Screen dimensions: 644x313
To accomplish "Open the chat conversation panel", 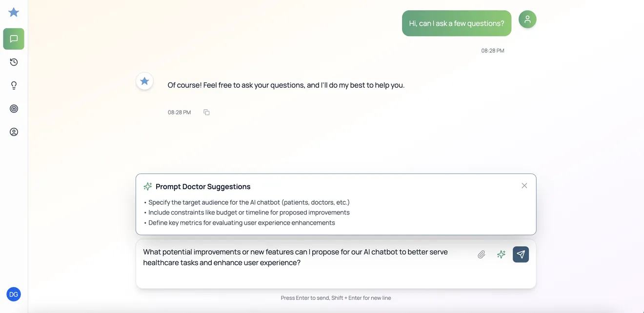I will (13, 39).
